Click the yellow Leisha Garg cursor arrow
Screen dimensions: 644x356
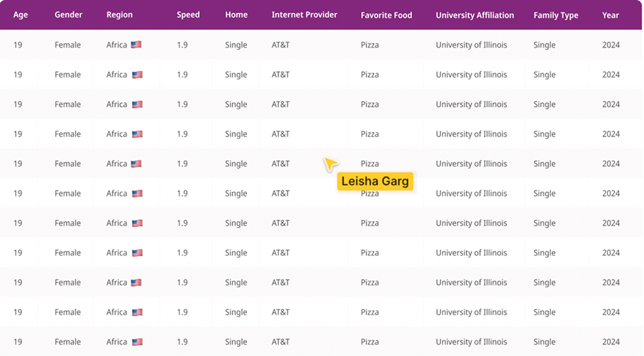[330, 164]
